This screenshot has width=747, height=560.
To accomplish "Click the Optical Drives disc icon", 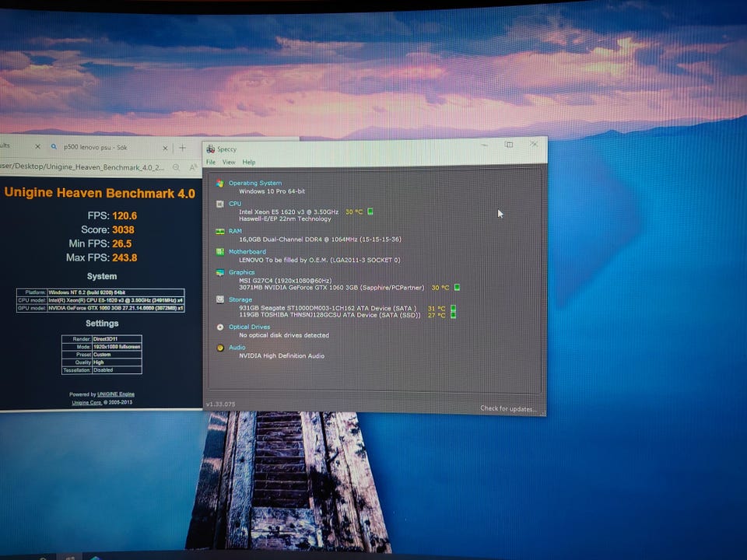I will tap(219, 327).
